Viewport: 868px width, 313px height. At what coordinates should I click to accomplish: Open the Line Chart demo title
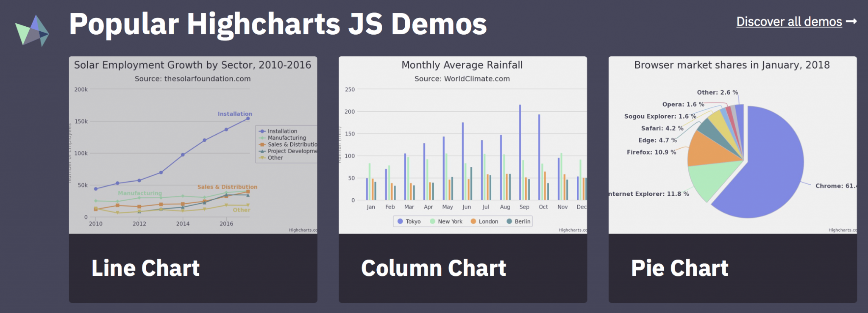point(145,268)
